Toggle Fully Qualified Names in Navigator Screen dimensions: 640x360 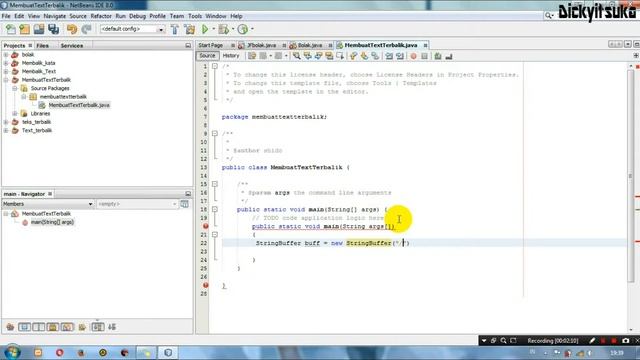(82, 327)
